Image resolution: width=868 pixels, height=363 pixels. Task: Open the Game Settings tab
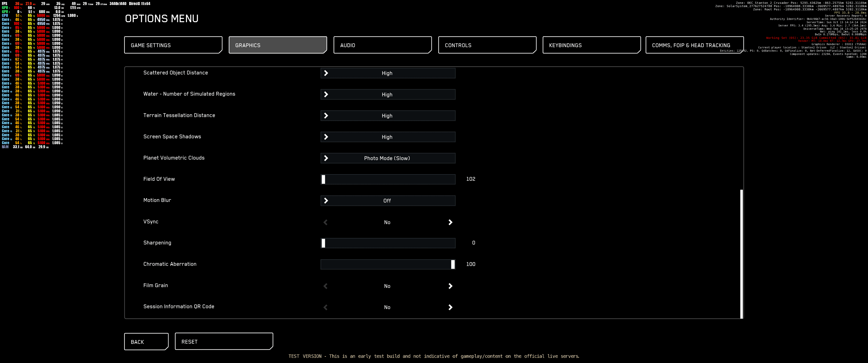pyautogui.click(x=173, y=45)
